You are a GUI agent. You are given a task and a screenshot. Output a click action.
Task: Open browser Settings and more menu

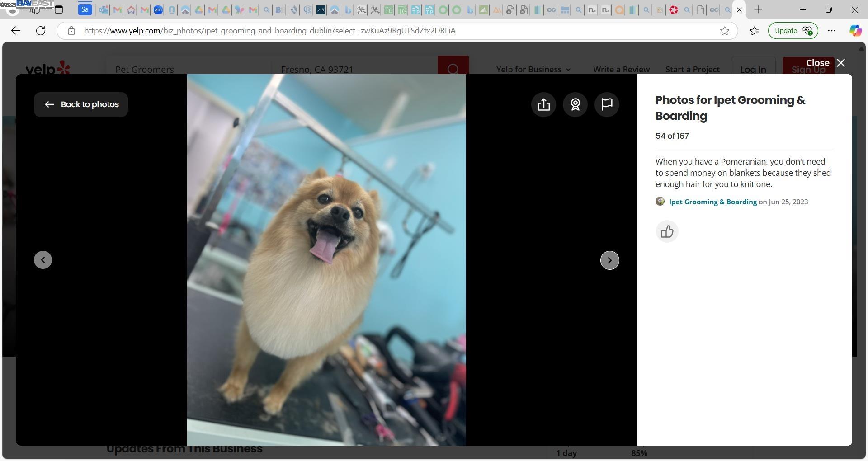[831, 31]
